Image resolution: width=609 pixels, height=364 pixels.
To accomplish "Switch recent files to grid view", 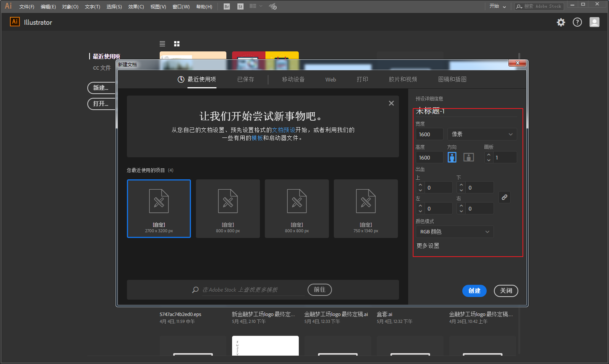I will [x=177, y=44].
